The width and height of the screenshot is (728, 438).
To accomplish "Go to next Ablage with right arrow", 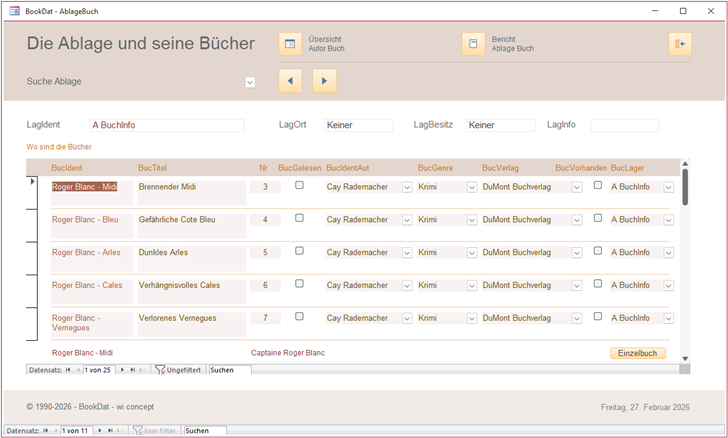I will pyautogui.click(x=324, y=81).
